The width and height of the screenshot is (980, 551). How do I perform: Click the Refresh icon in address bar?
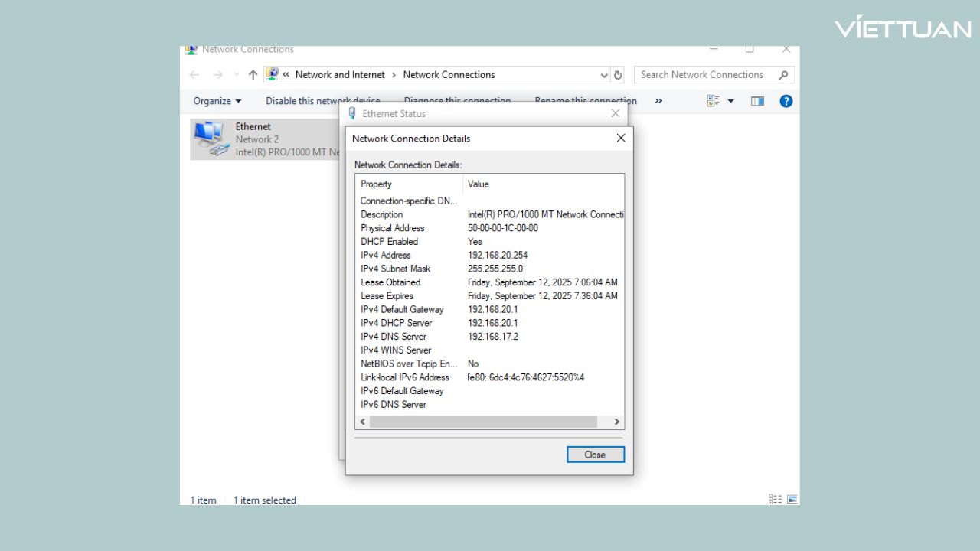click(x=619, y=75)
